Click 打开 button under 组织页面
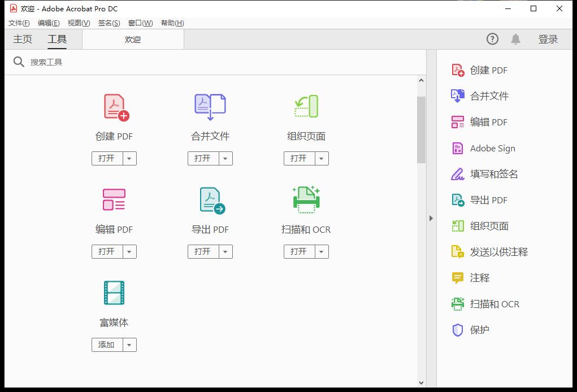Image resolution: width=577 pixels, height=392 pixels. pos(299,159)
